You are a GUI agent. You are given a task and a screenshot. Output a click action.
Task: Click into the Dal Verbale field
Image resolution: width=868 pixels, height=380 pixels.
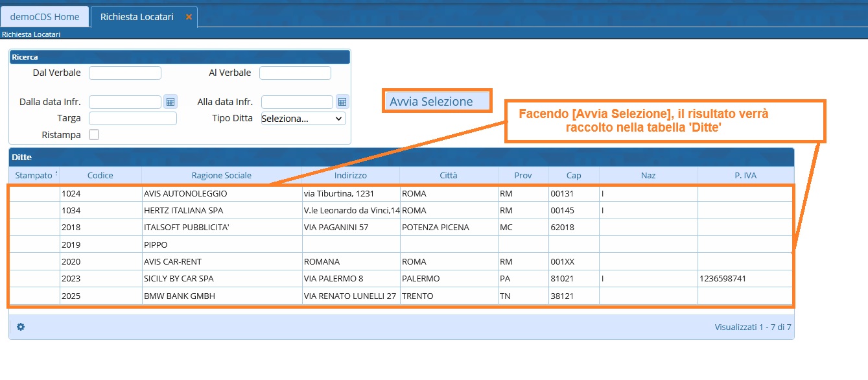coord(124,73)
